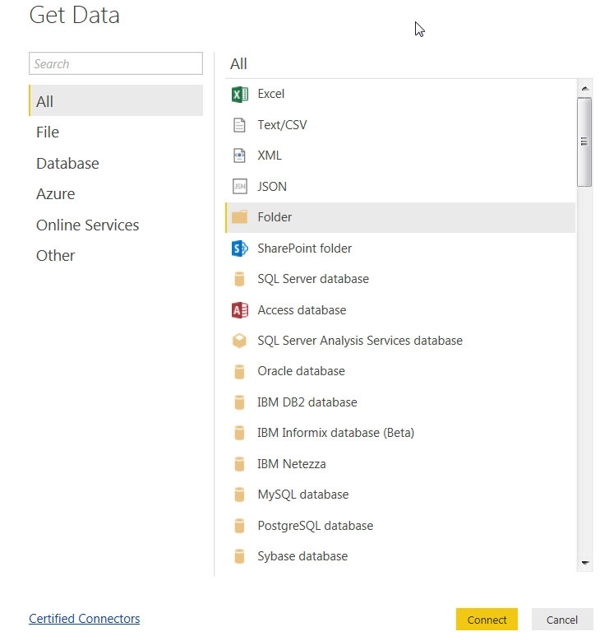The image size is (600, 640).
Task: Select the Access database icon
Action: pyautogui.click(x=240, y=310)
